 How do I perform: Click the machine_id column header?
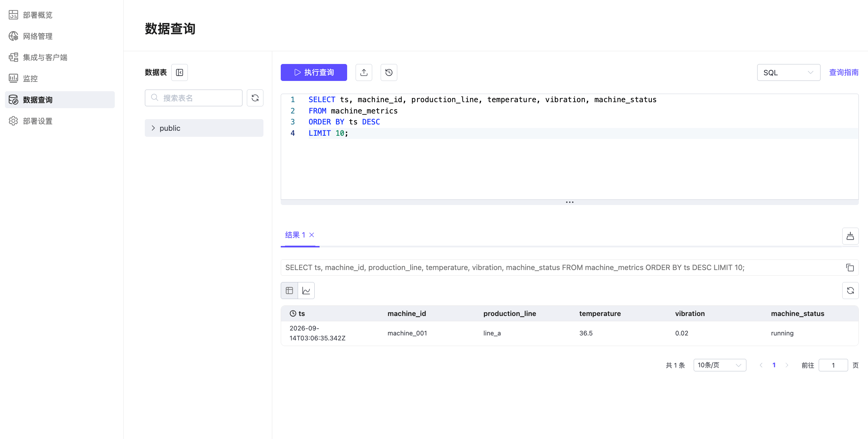[407, 314]
